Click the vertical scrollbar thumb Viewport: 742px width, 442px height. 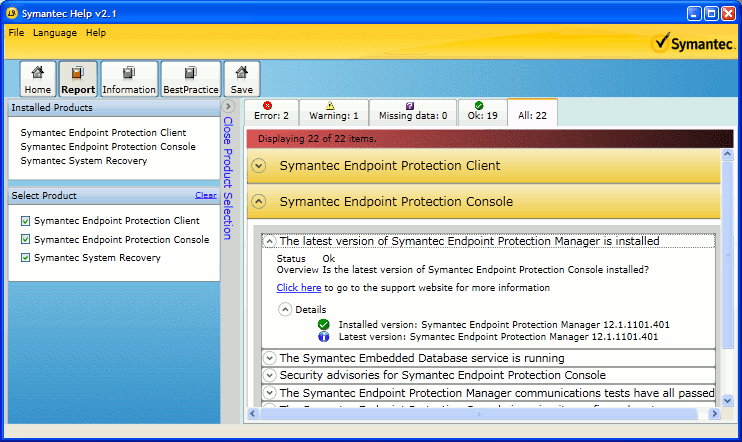click(x=728, y=255)
